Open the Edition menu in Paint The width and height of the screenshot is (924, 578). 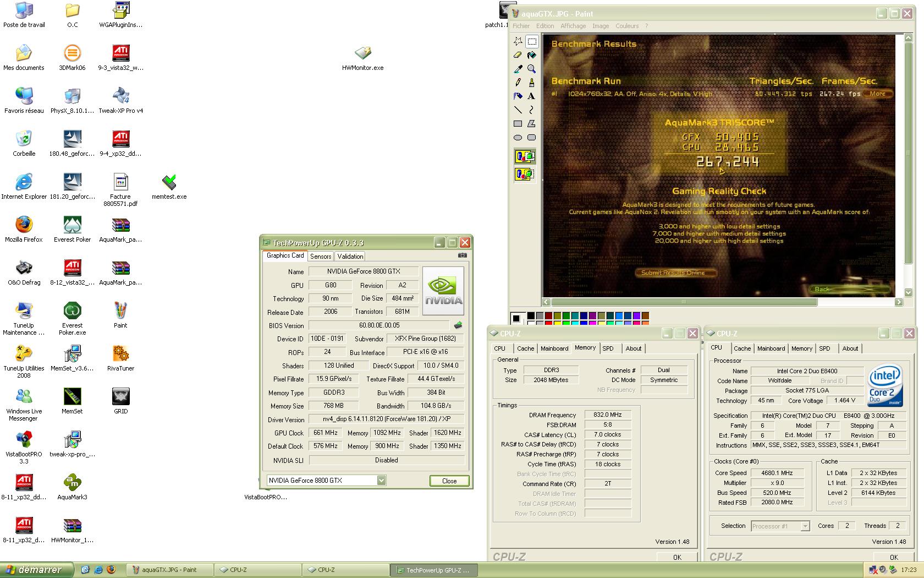pos(545,26)
